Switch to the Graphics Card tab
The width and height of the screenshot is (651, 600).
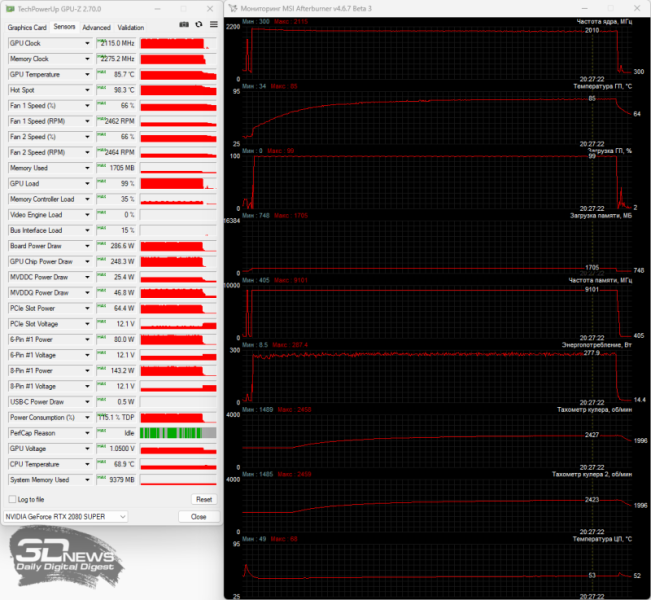tap(27, 27)
